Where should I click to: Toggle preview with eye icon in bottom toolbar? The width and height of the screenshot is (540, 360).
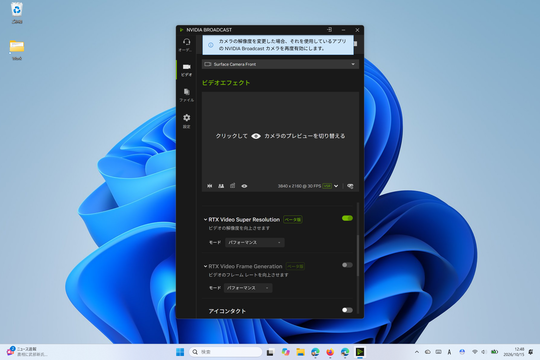coord(244,186)
